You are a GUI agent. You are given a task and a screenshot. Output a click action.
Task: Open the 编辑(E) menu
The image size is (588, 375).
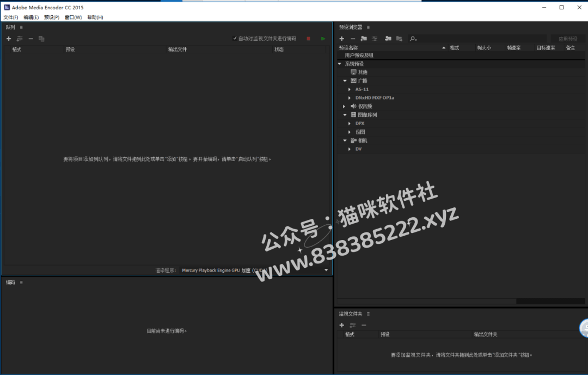coord(31,17)
